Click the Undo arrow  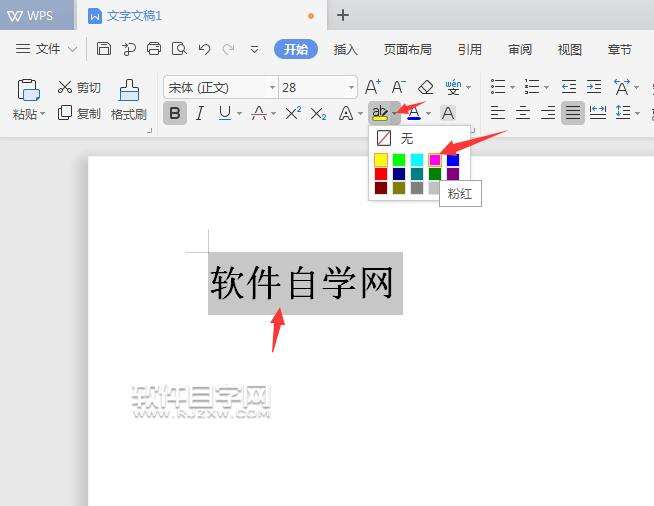tap(204, 49)
